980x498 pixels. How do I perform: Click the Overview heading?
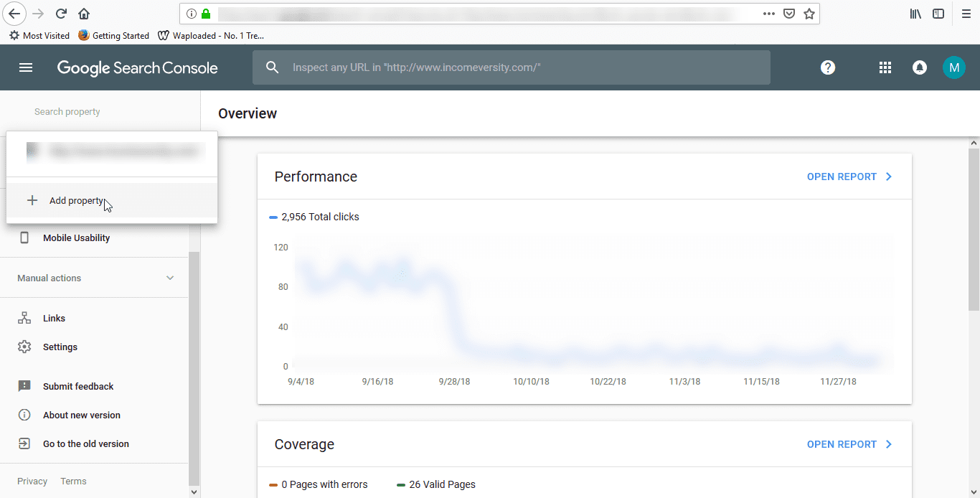[x=248, y=113]
